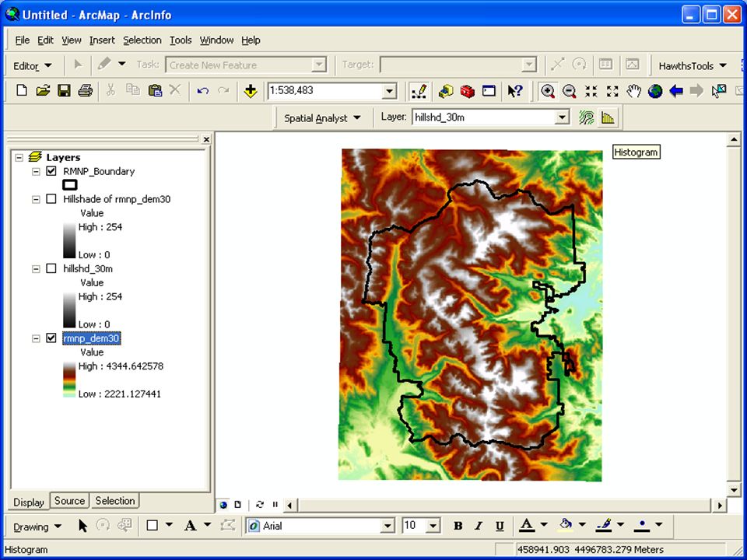Close the table of contents panel

tap(206, 139)
